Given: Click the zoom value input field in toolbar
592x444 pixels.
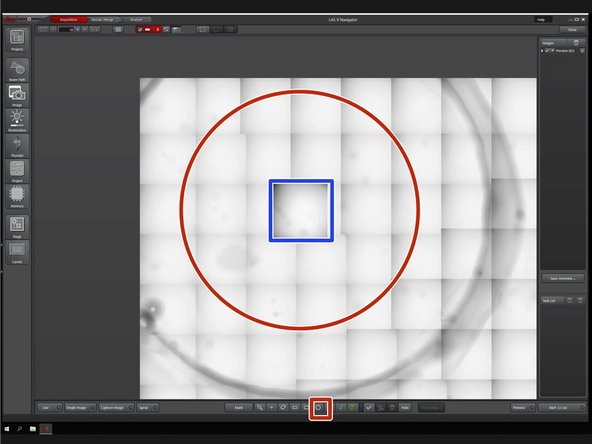Looking at the screenshot, I should point(66,29).
